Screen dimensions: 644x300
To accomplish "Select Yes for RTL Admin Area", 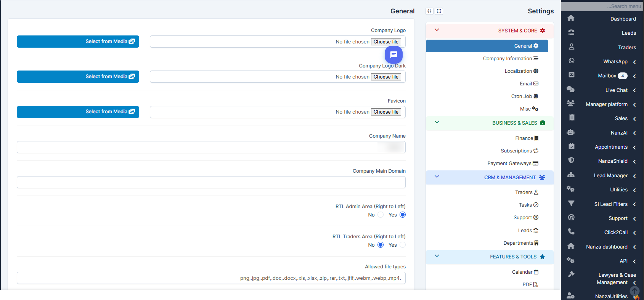I will [x=403, y=215].
